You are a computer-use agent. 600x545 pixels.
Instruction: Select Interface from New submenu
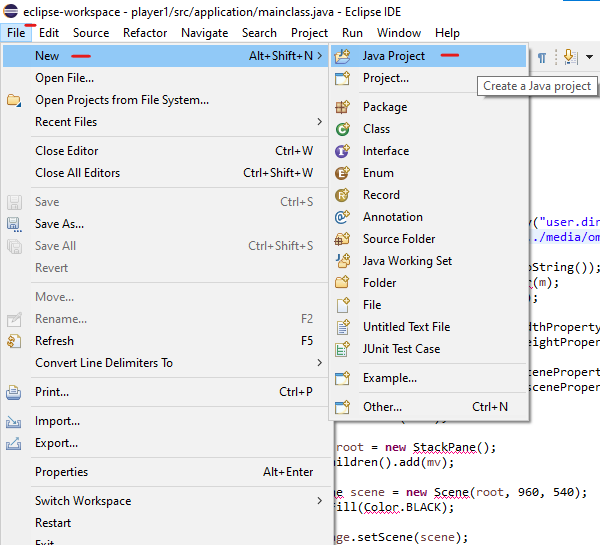tap(429, 151)
